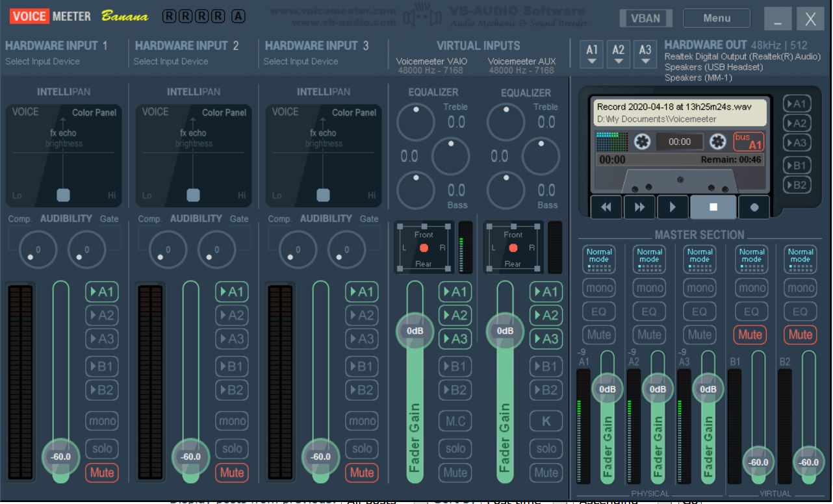Toggle mono on the B2 master bus

click(801, 288)
